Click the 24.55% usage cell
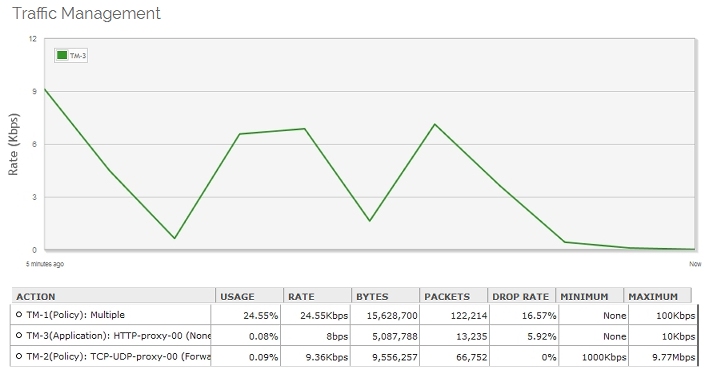Viewport: 717px width, 382px height. (x=246, y=316)
